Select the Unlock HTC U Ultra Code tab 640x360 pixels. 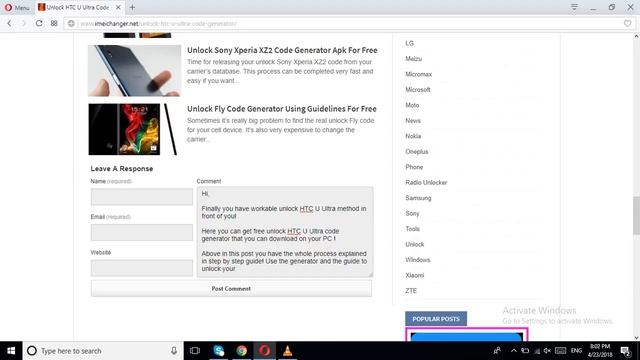(x=79, y=7)
